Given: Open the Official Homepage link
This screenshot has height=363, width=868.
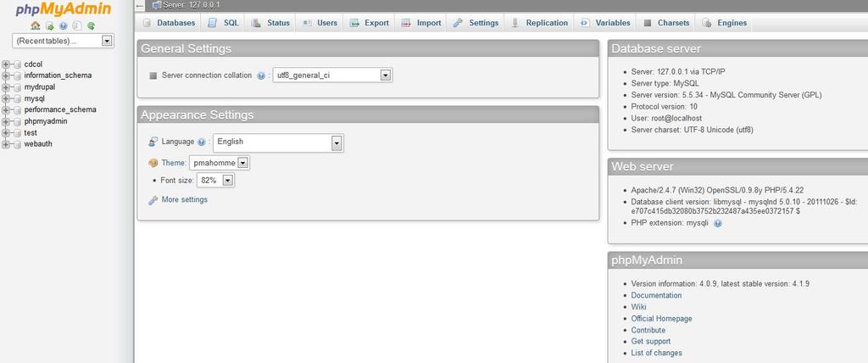Looking at the screenshot, I should coord(661,319).
